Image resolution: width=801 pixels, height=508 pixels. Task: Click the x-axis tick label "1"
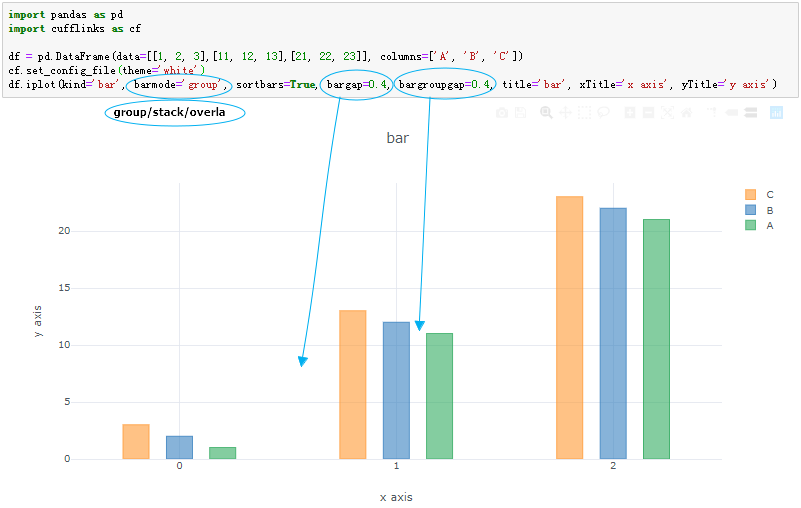click(x=396, y=466)
